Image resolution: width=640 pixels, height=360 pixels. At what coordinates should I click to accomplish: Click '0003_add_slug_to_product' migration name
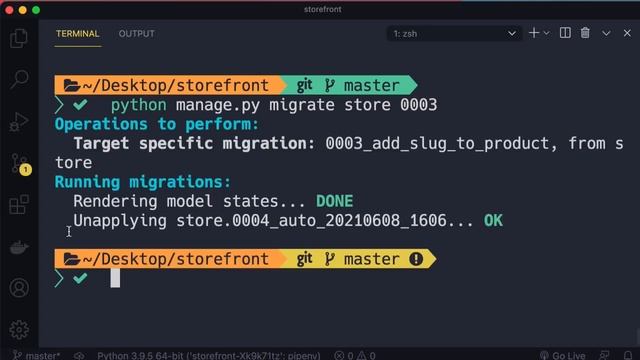(x=437, y=143)
